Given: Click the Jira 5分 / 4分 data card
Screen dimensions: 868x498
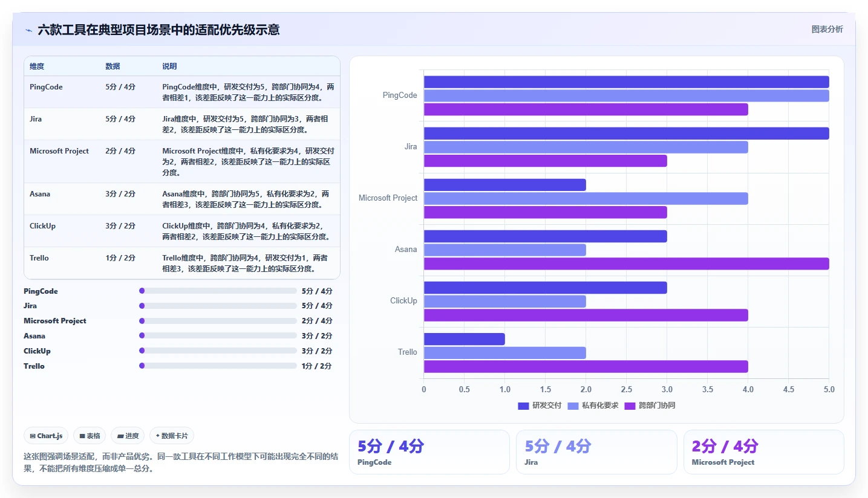Looking at the screenshot, I should click(596, 452).
